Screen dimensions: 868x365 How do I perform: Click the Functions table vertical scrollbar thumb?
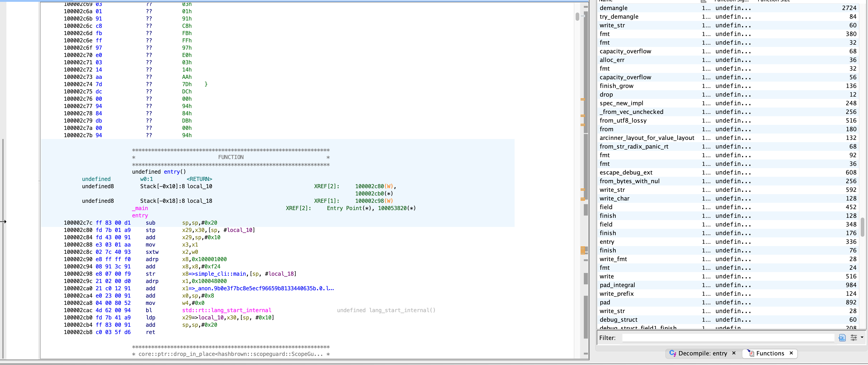click(862, 227)
